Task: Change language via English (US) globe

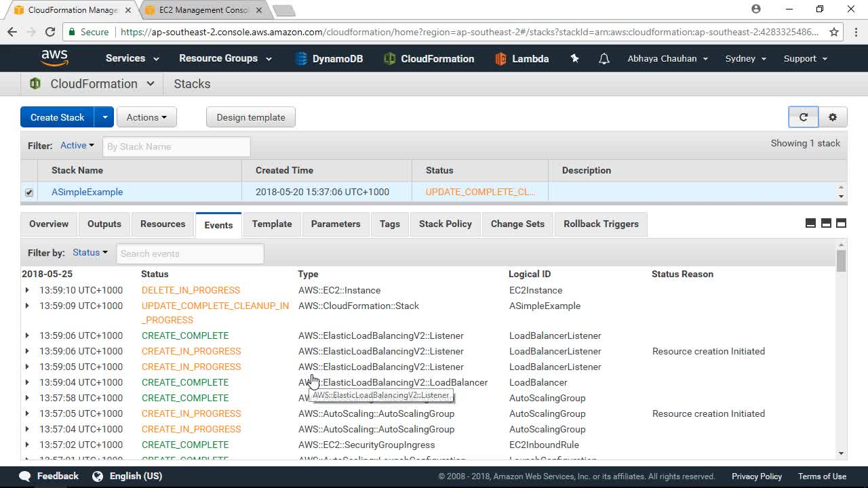Action: point(127,476)
